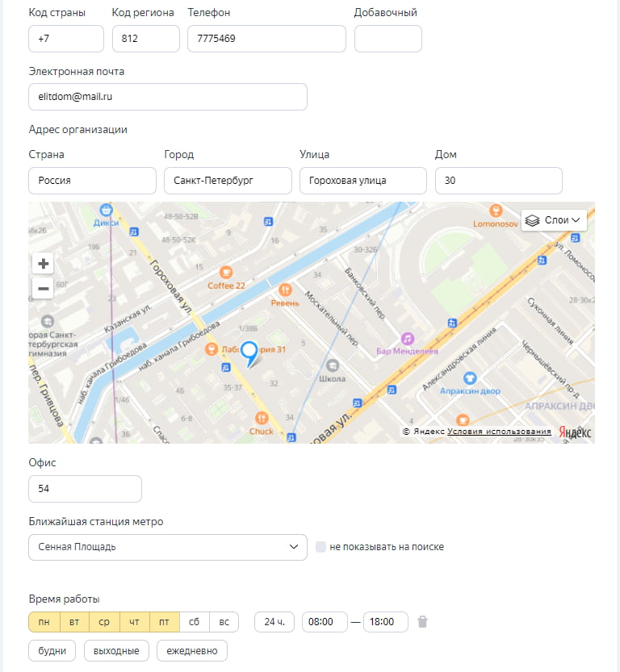Select the ежедневно schedule preset
The image size is (620, 672).
pyautogui.click(x=191, y=650)
